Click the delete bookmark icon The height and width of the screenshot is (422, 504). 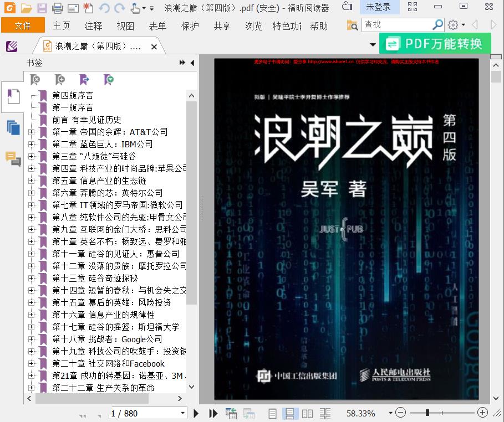point(35,79)
